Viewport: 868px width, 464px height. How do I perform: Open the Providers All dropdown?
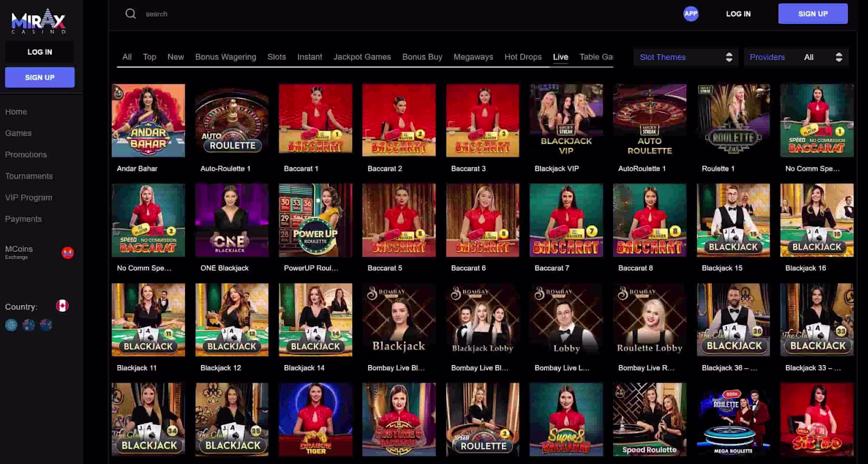[796, 57]
